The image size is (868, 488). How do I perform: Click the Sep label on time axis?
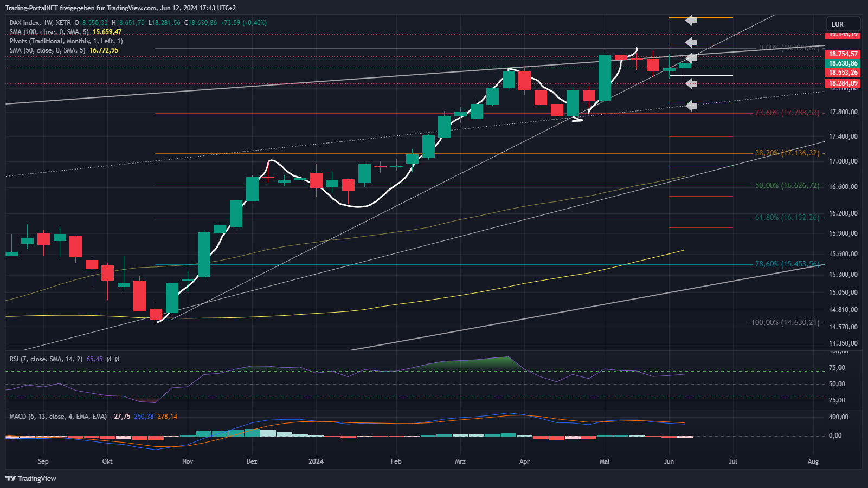(x=43, y=461)
